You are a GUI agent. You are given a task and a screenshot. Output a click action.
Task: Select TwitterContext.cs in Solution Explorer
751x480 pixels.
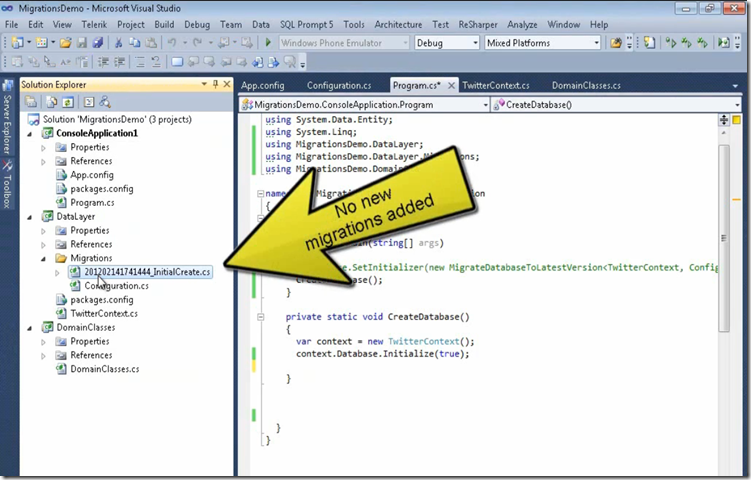click(x=104, y=314)
